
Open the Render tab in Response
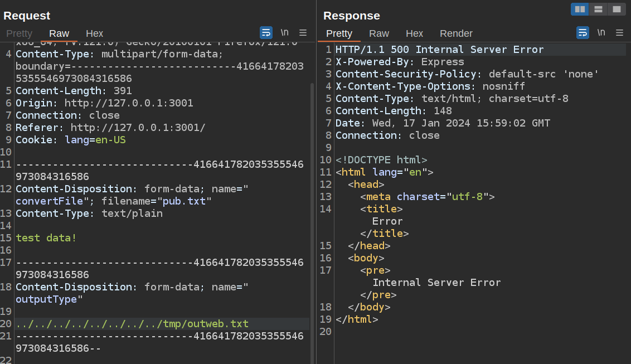(456, 33)
